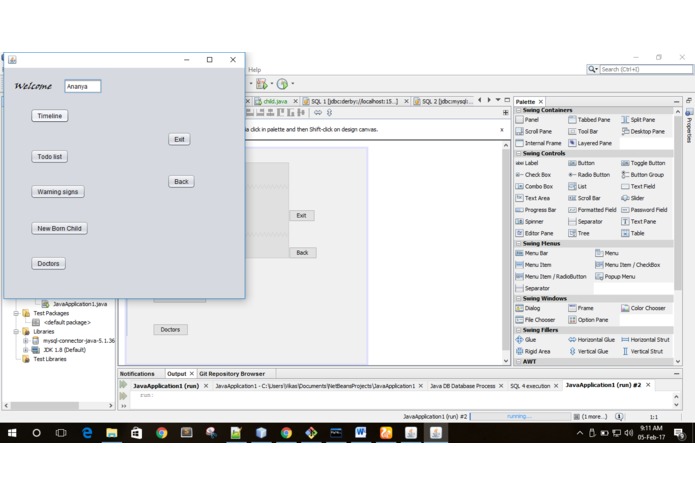Screen dimensions: 695x494
Task: Dismiss the design hint bar
Action: pos(502,130)
